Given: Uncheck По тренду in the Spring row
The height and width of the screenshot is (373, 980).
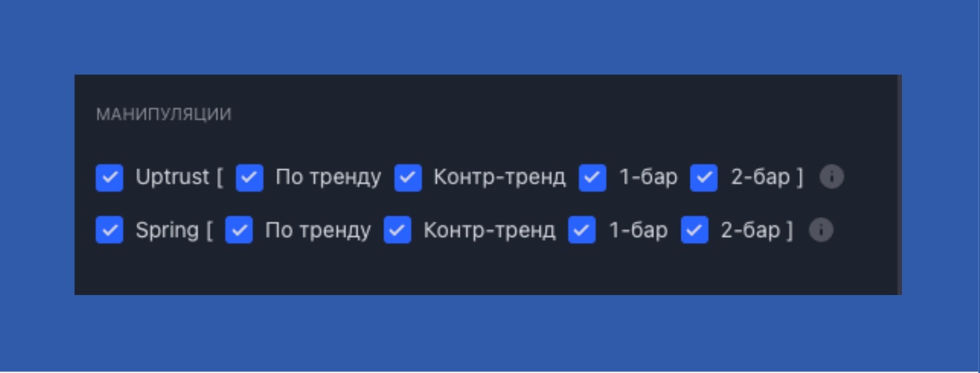Looking at the screenshot, I should [x=238, y=230].
